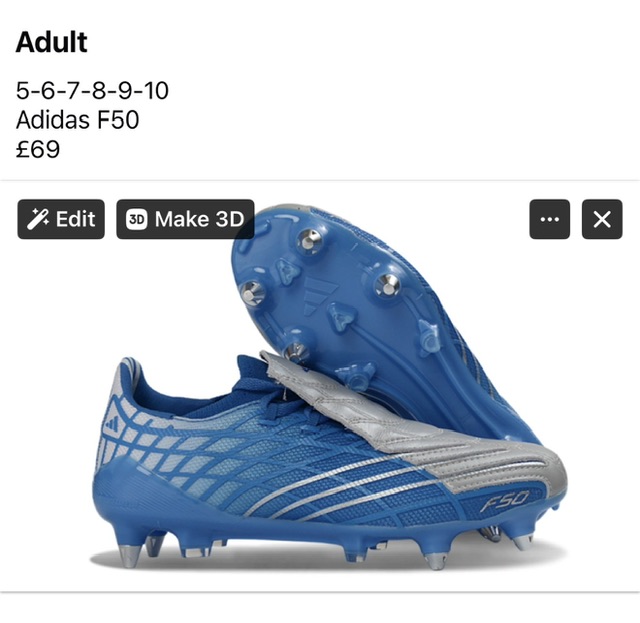Open the three-dots more options menu

pyautogui.click(x=549, y=219)
